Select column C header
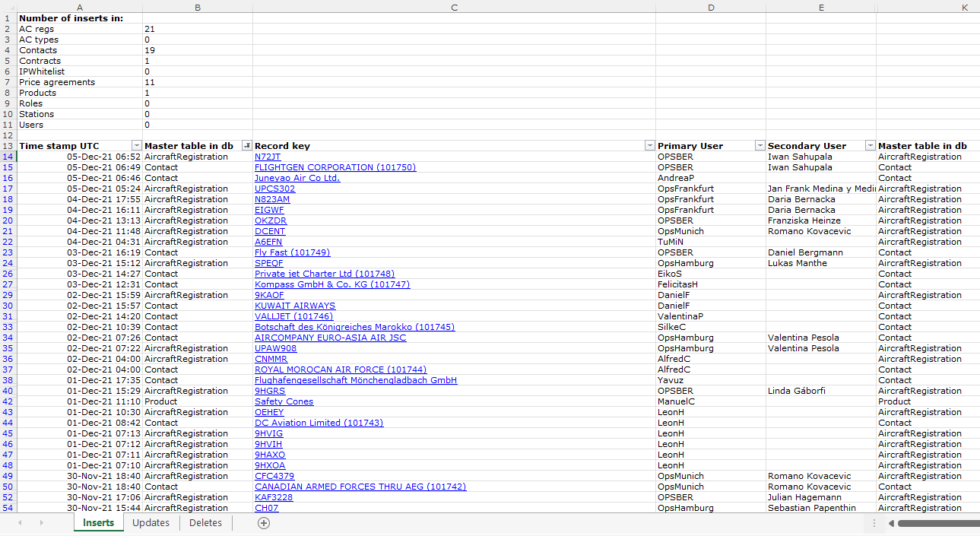The image size is (980, 536). pos(454,7)
